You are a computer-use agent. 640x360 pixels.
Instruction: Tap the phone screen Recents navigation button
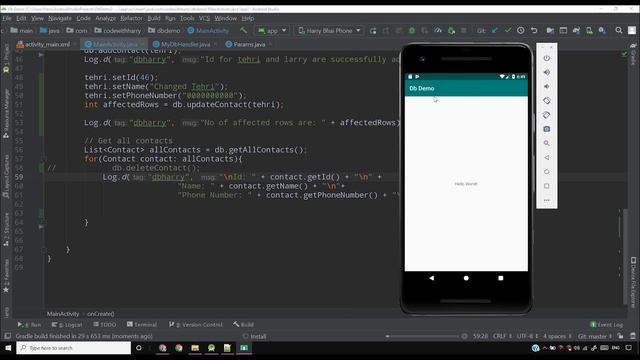tap(501, 278)
